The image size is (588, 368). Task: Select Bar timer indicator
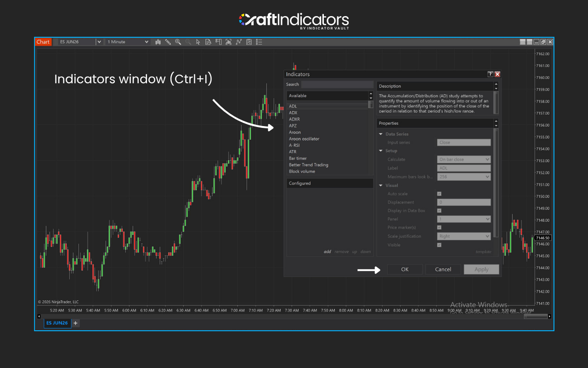328,158
